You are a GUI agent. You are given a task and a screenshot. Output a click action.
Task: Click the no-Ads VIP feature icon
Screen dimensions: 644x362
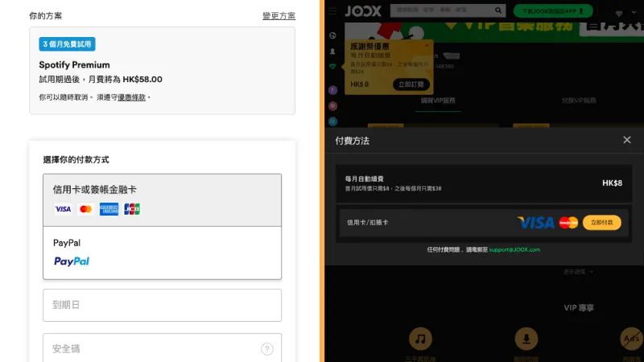632,339
